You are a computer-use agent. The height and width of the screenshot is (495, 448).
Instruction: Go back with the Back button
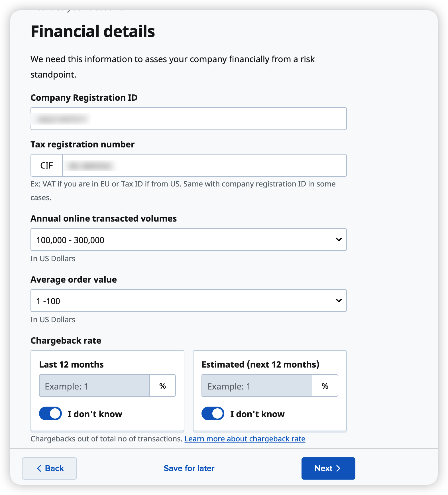pos(49,468)
